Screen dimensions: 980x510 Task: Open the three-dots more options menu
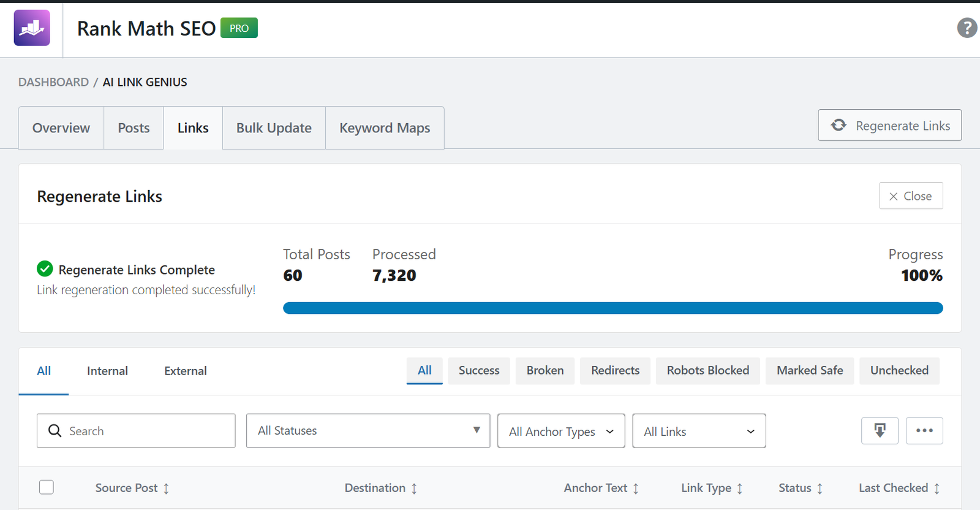point(924,430)
